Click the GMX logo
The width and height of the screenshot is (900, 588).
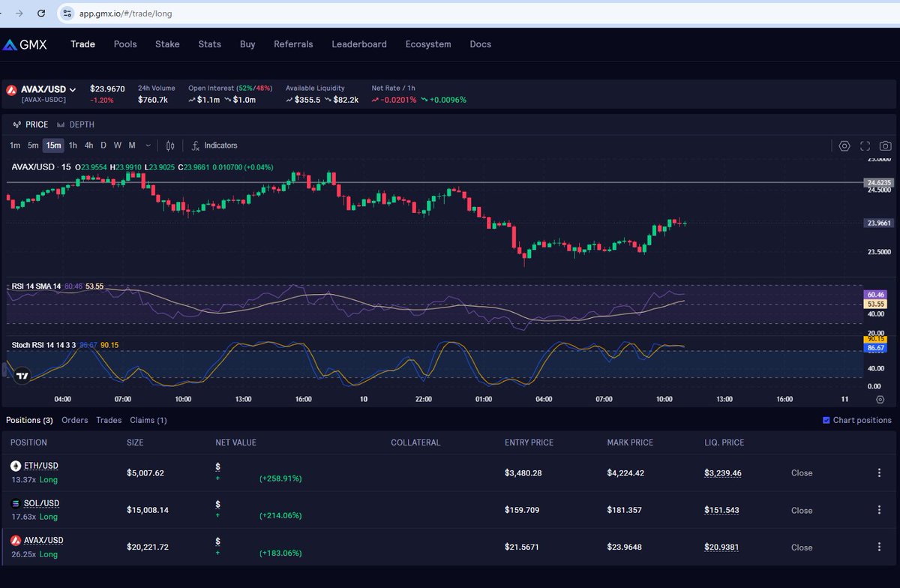click(25, 44)
